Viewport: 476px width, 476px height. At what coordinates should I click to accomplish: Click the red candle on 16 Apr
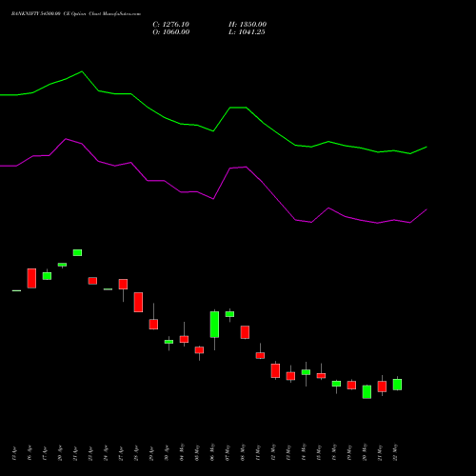coord(31,278)
